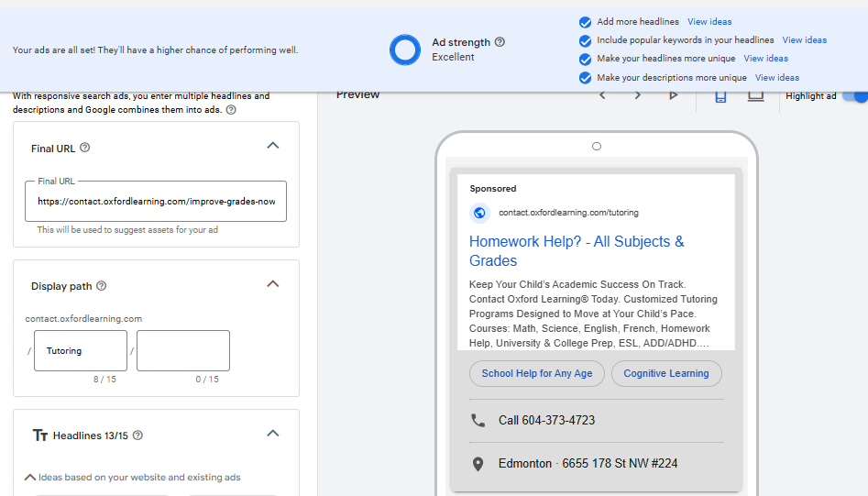Click checkmark beside Add more headlines
The height and width of the screenshot is (496, 868).
click(x=585, y=22)
